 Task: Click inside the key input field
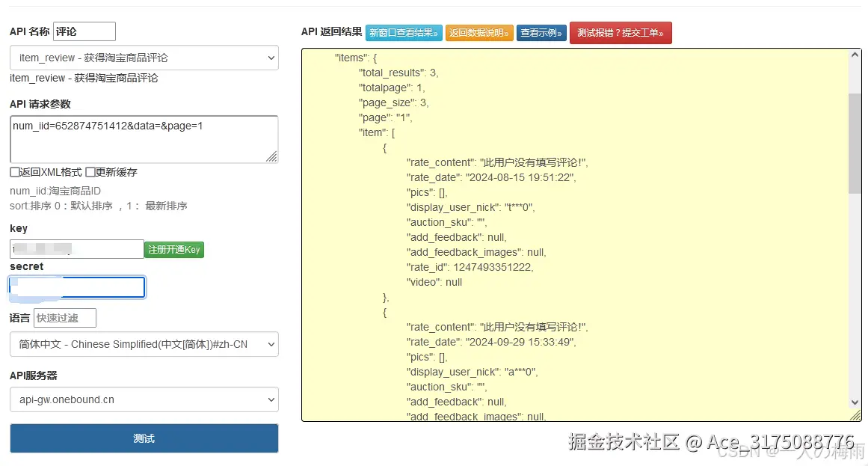(75, 249)
